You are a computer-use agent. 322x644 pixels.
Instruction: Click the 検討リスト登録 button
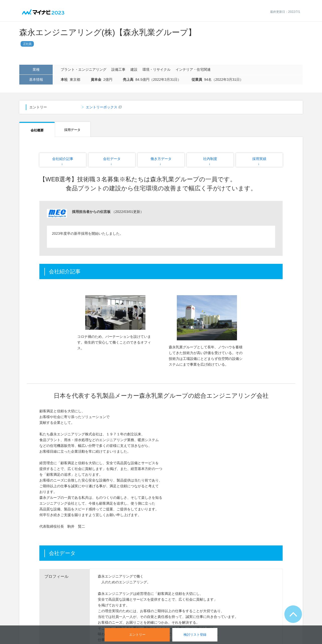click(x=195, y=634)
